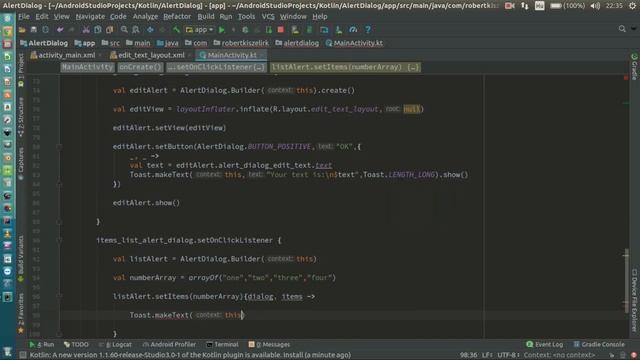This screenshot has height=360, width=640.
Task: Open the Messages tool window
Action: [269, 344]
